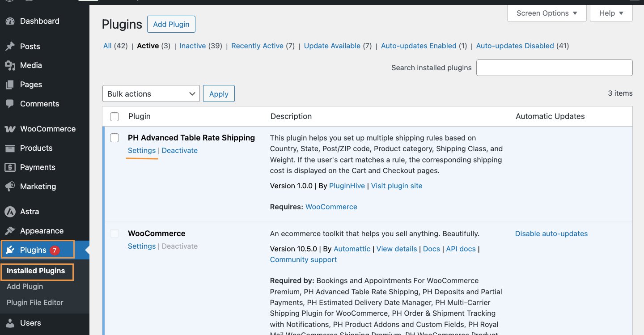Image resolution: width=644 pixels, height=335 pixels.
Task: Show plugins with Update Available
Action: coord(332,46)
